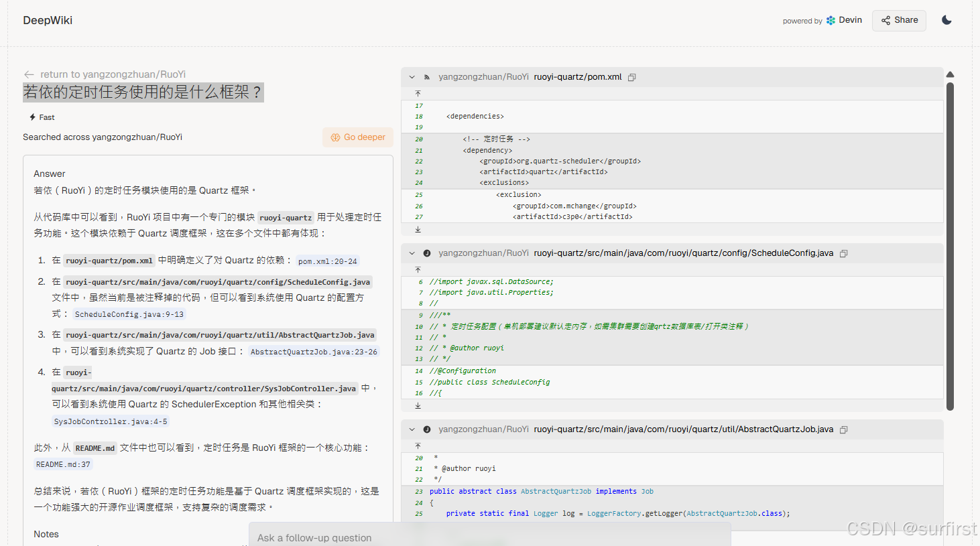Open yangzongzhuan/RuoYi repo in pom.xml header

click(483, 77)
